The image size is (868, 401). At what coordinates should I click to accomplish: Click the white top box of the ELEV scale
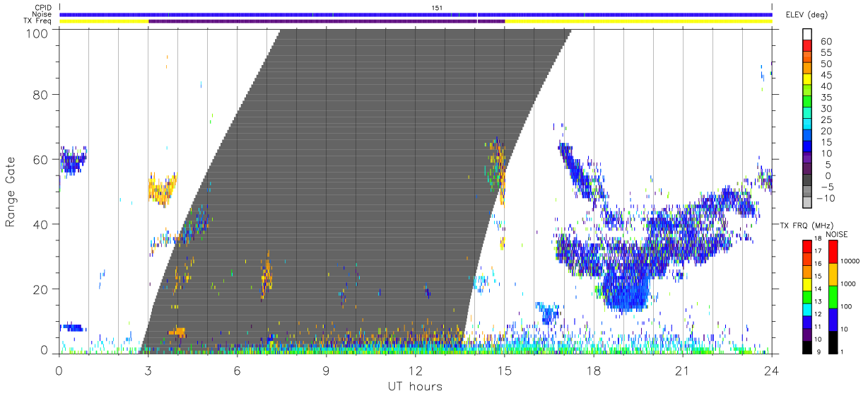click(808, 35)
